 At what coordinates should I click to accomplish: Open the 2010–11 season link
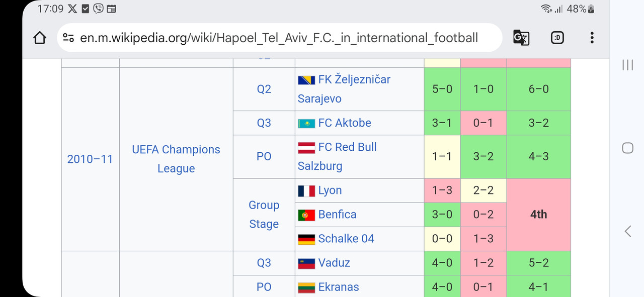90,159
